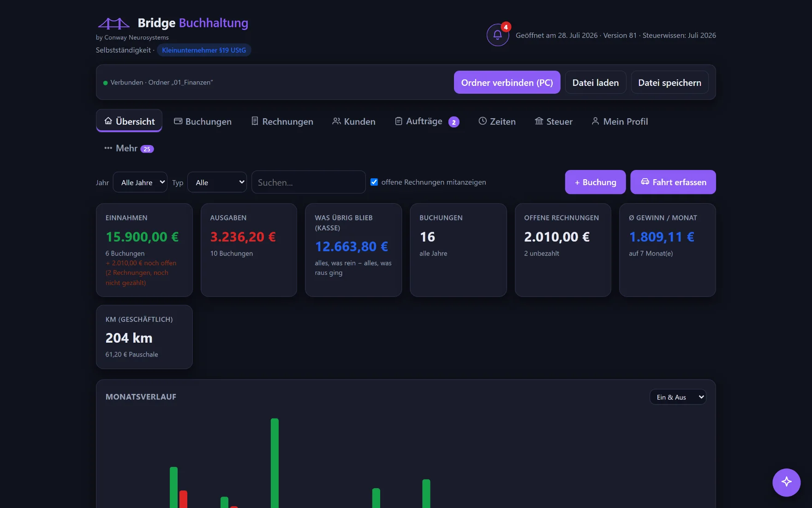Click the text "by Conway Neurosystems"
Screen dimensions: 812x508
(132, 37)
